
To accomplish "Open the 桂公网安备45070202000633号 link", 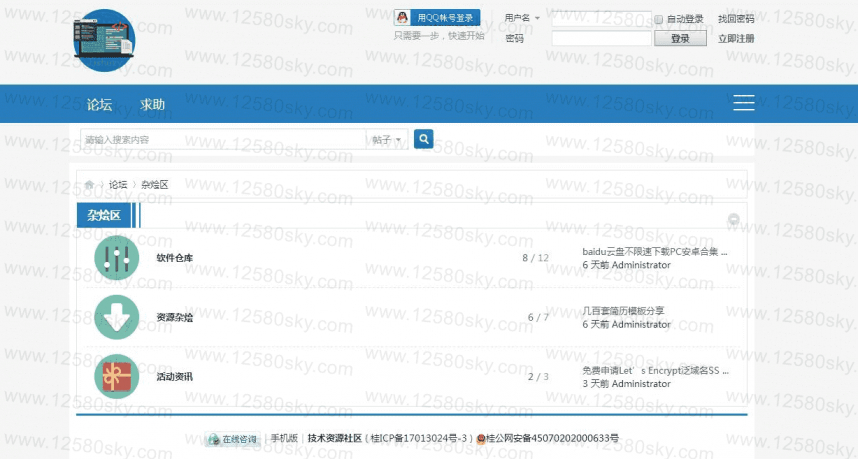I will [552, 438].
